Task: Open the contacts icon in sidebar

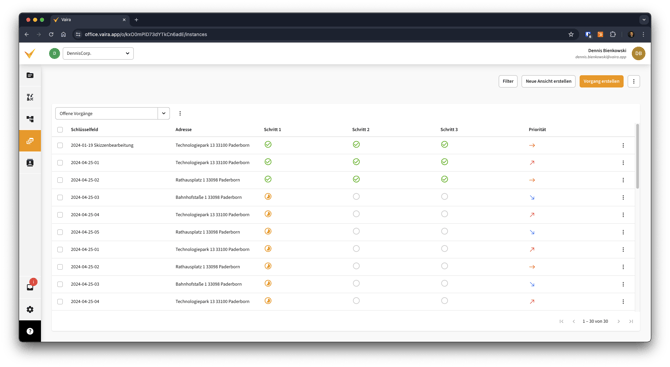Action: 30,163
